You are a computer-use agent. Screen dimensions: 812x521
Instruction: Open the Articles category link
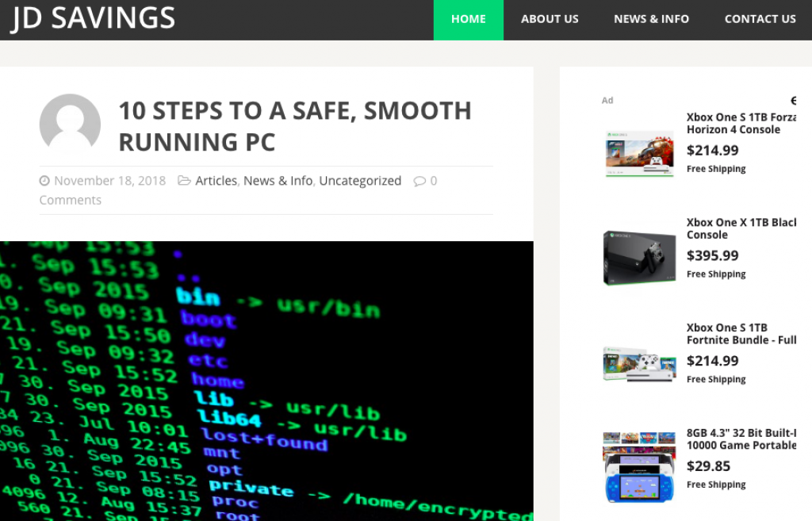[x=216, y=181]
